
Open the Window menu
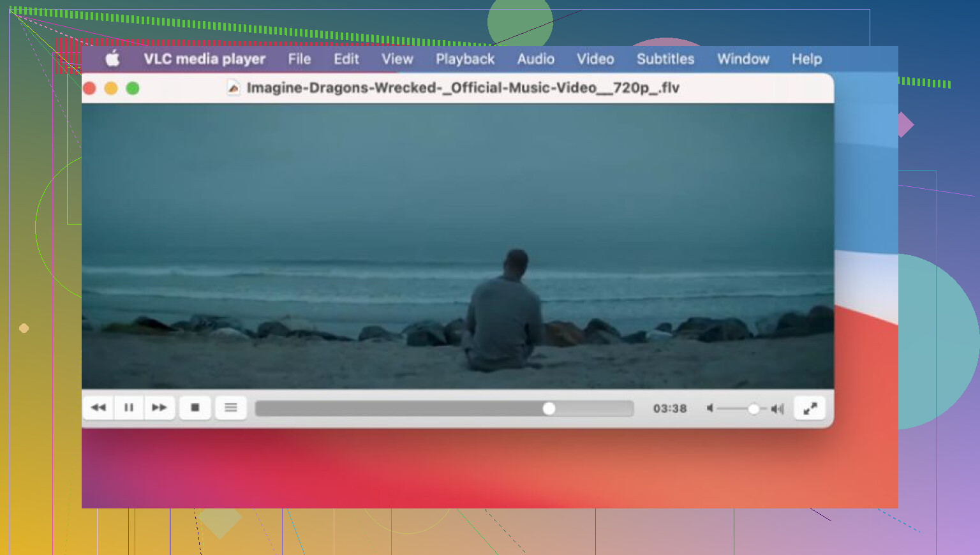[x=743, y=59]
